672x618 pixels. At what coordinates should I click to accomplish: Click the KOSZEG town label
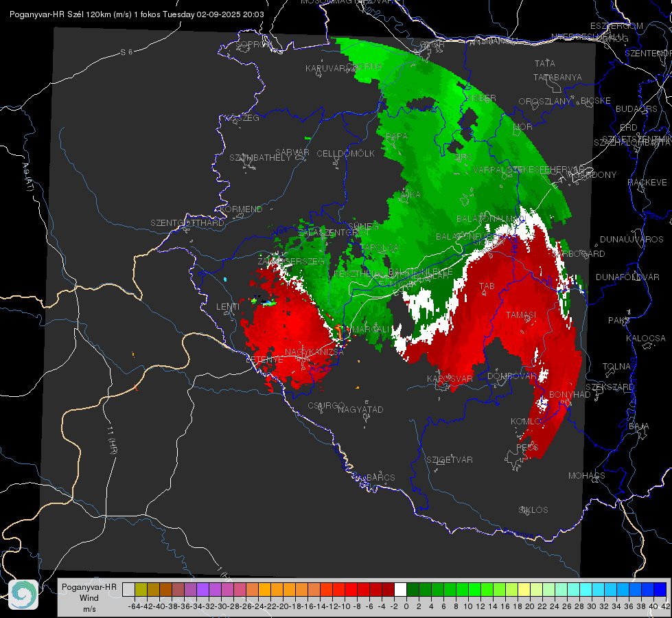pos(244,118)
